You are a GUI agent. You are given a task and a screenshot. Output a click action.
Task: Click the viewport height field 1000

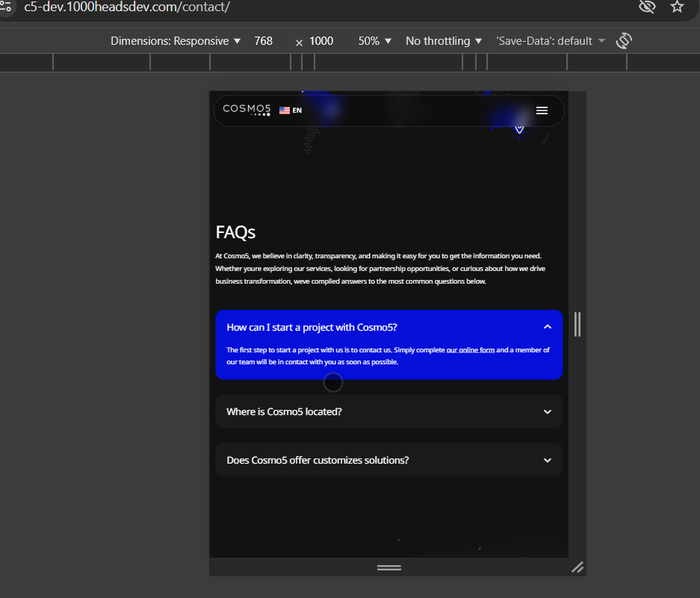(x=321, y=41)
